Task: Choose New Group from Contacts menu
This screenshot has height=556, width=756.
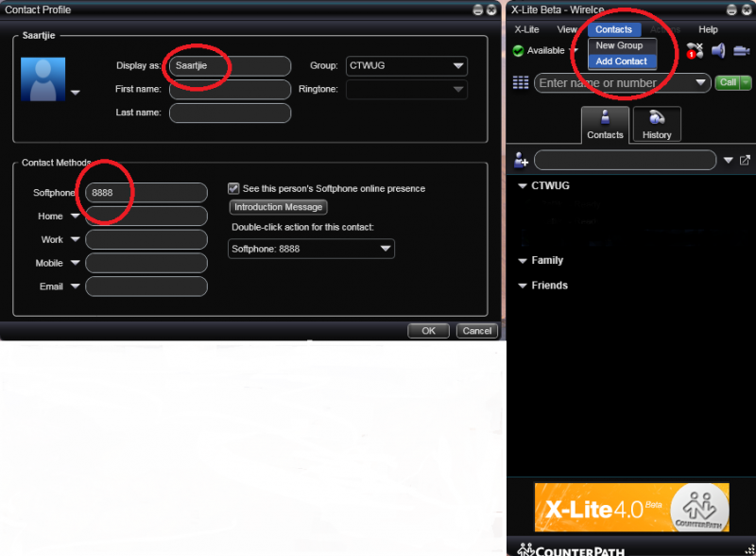Action: pyautogui.click(x=620, y=45)
